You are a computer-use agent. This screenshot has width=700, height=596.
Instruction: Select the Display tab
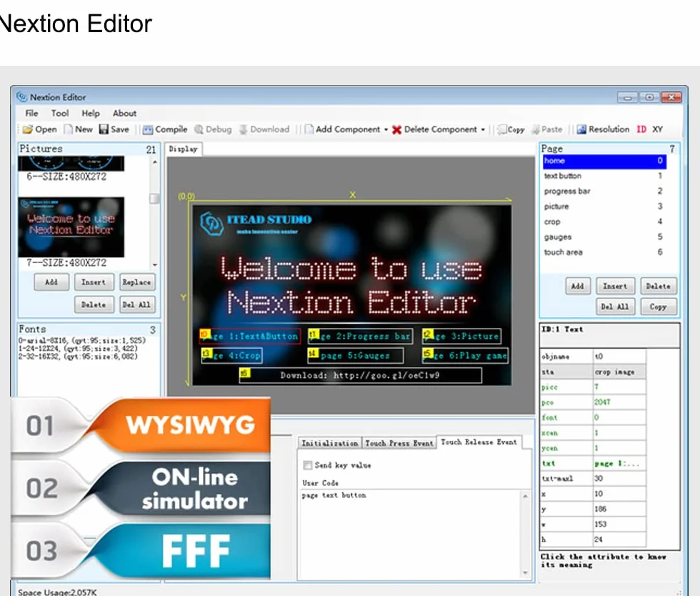(183, 149)
